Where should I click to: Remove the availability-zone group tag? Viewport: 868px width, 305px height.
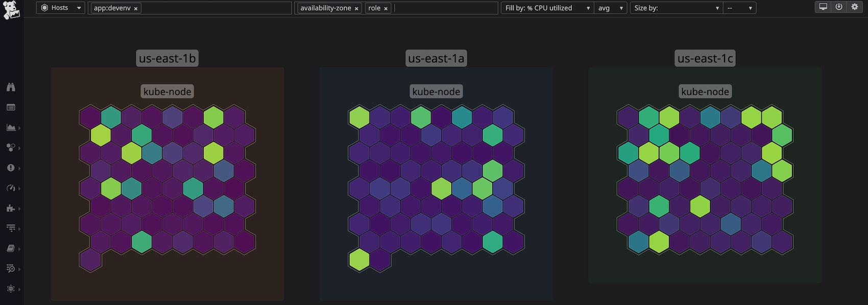pyautogui.click(x=356, y=9)
